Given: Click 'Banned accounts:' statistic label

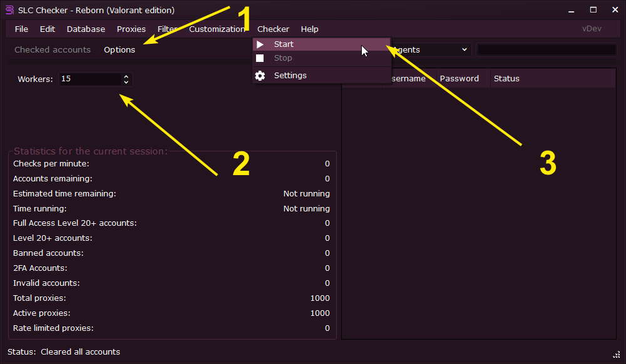Looking at the screenshot, I should [x=48, y=253].
